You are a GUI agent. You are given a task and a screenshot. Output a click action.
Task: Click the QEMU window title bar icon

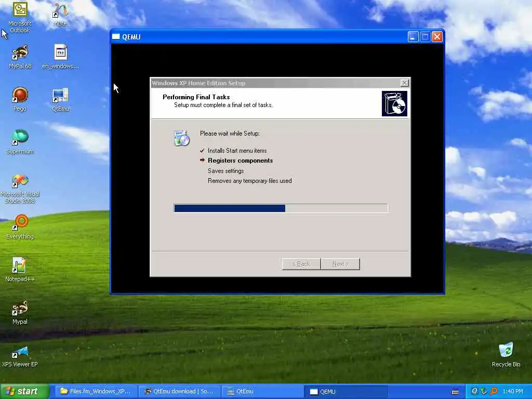tap(116, 37)
